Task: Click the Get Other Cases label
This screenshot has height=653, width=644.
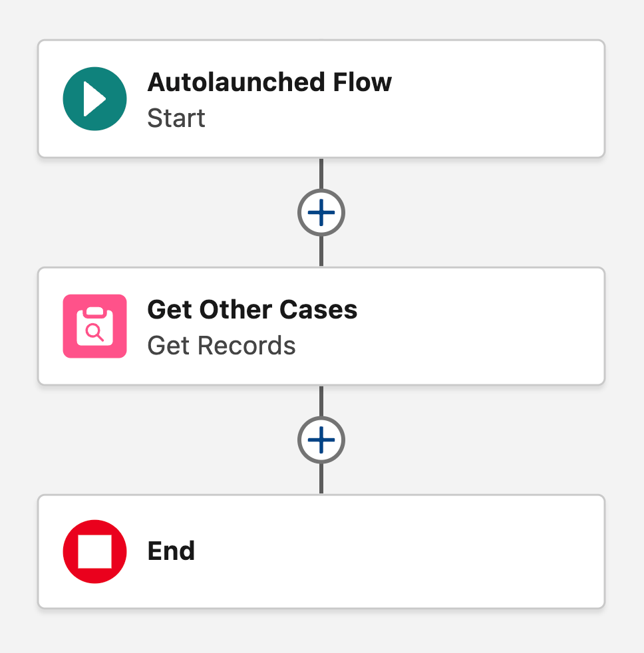Action: tap(252, 310)
